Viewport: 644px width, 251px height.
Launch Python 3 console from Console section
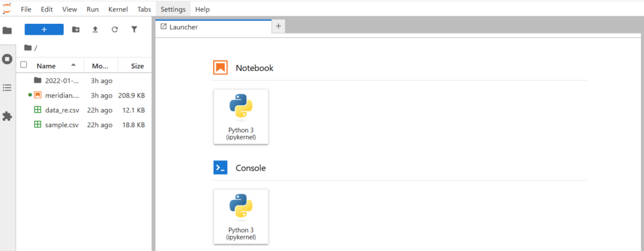[241, 216]
